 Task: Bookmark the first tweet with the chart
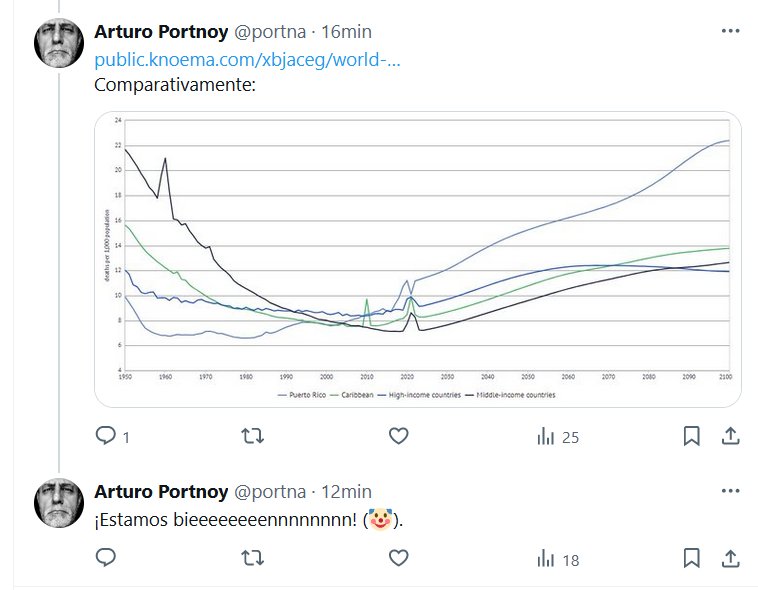tap(691, 436)
